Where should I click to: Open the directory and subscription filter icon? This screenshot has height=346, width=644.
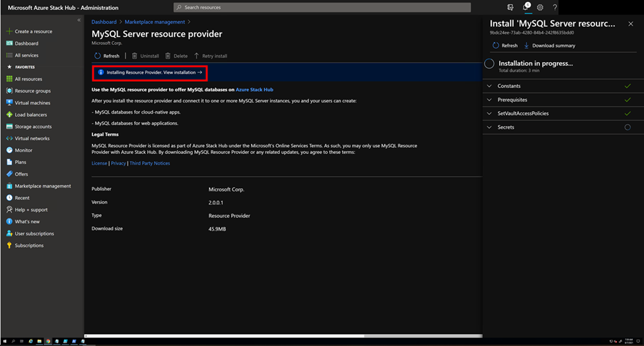pos(510,7)
